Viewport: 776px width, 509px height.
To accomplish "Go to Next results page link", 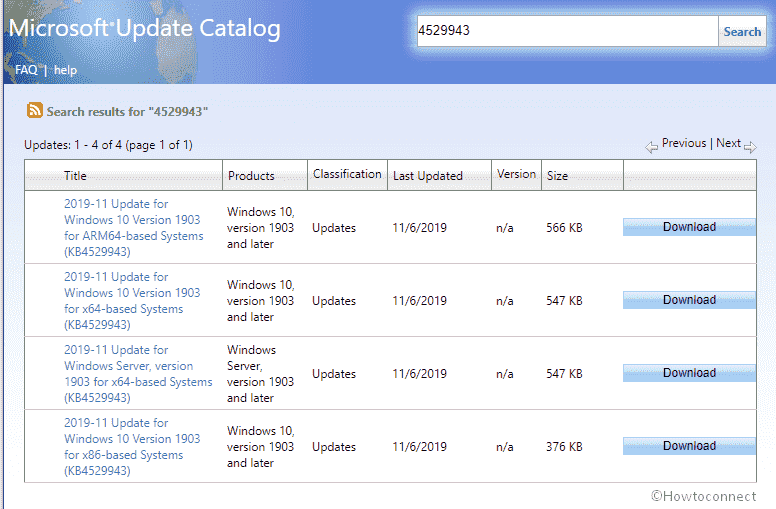I will (728, 143).
